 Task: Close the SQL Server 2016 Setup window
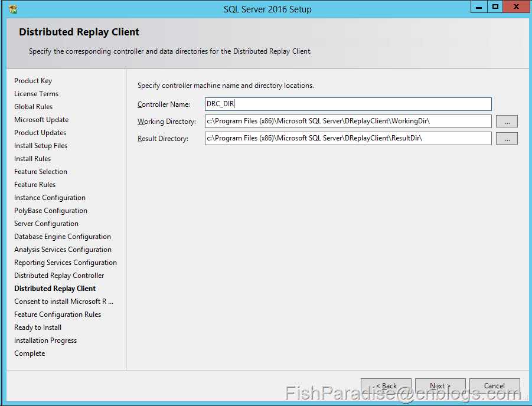coord(517,6)
